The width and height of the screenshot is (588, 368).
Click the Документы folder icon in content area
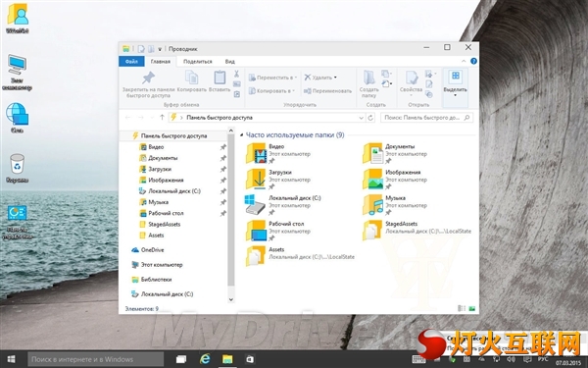pyautogui.click(x=372, y=153)
